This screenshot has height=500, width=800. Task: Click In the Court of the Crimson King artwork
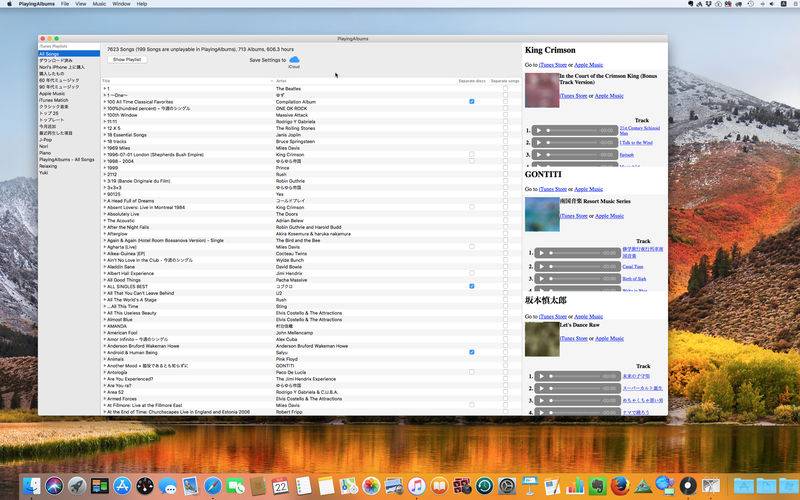click(542, 90)
